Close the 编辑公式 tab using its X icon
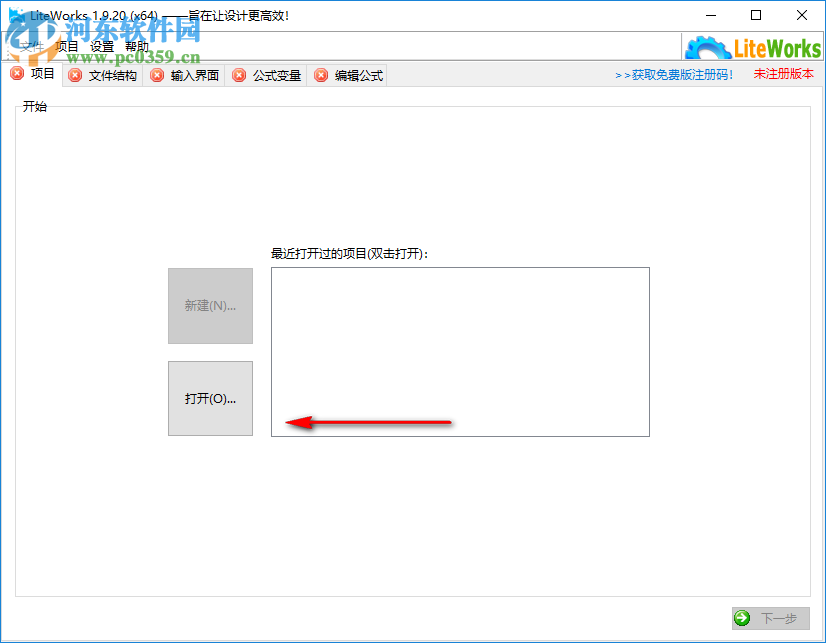The height and width of the screenshot is (643, 826). tap(320, 74)
